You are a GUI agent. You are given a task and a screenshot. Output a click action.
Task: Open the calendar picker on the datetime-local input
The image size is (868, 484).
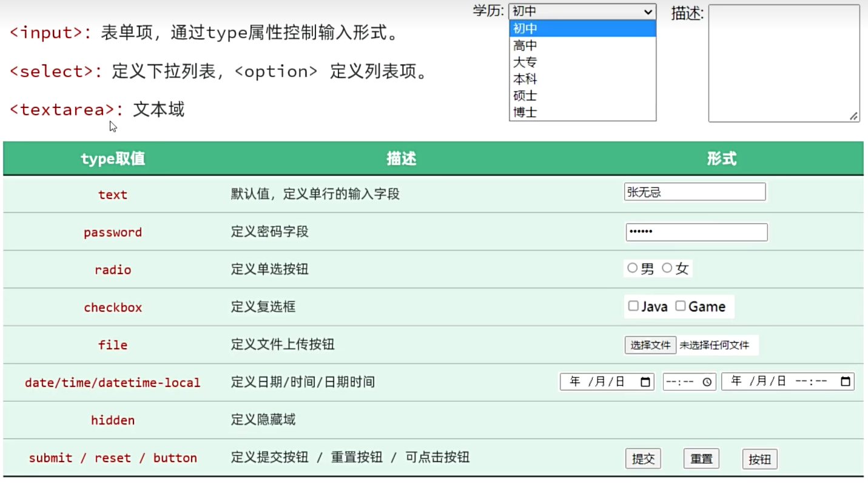[x=846, y=382]
